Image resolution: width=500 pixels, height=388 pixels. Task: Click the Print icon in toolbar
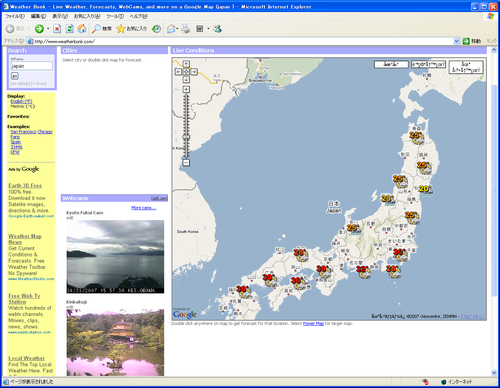coord(186,29)
